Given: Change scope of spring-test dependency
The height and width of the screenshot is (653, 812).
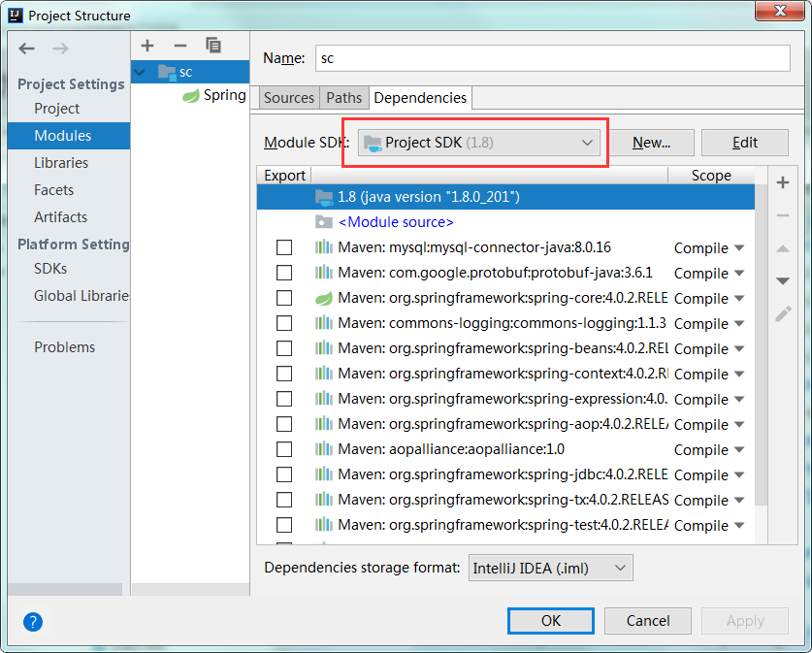Looking at the screenshot, I should pyautogui.click(x=709, y=526).
